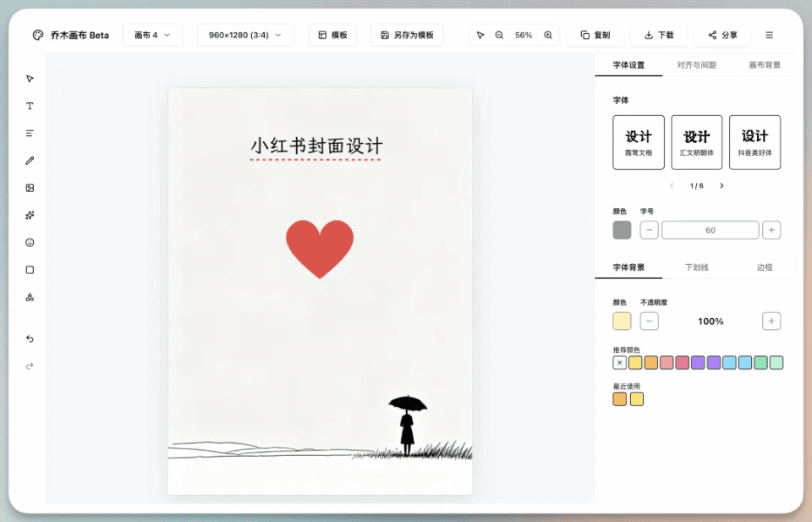Open the 画布 4 canvas dropdown
This screenshot has width=812, height=522.
click(x=152, y=35)
